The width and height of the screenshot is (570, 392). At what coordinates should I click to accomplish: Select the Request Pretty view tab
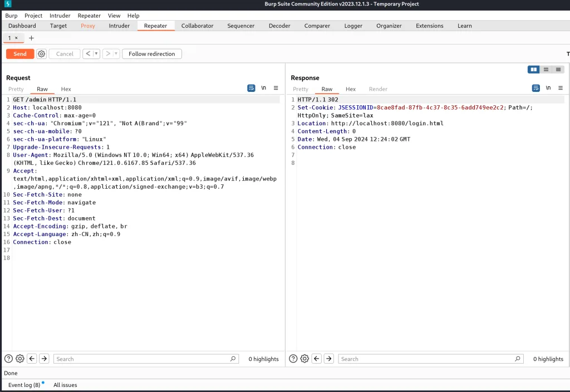pyautogui.click(x=16, y=89)
